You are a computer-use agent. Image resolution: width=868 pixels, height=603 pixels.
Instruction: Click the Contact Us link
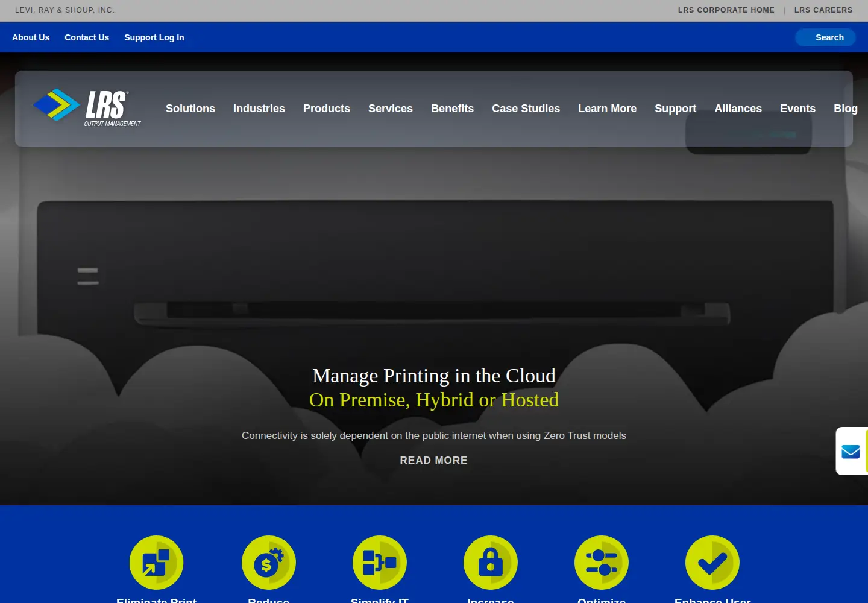click(87, 37)
